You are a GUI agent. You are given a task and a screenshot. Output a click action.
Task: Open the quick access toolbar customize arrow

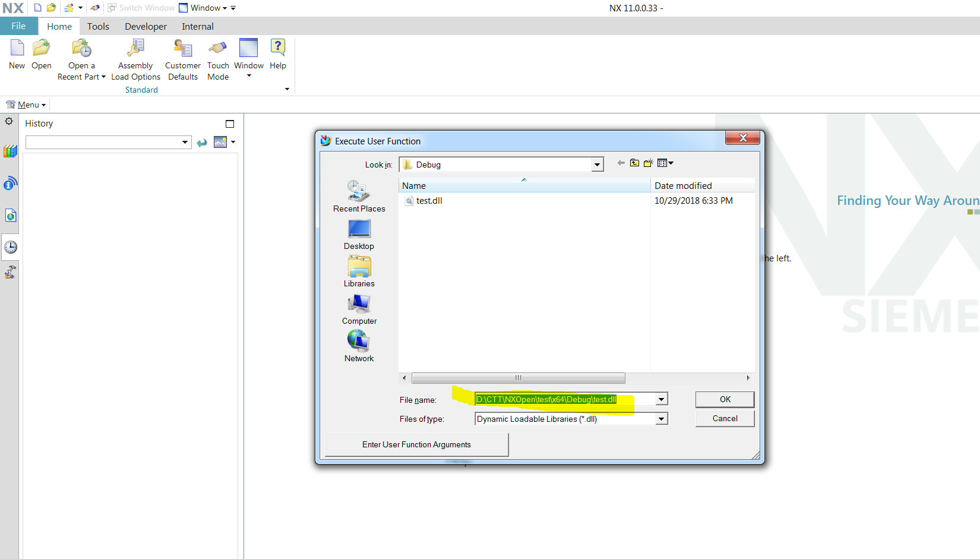(x=233, y=8)
